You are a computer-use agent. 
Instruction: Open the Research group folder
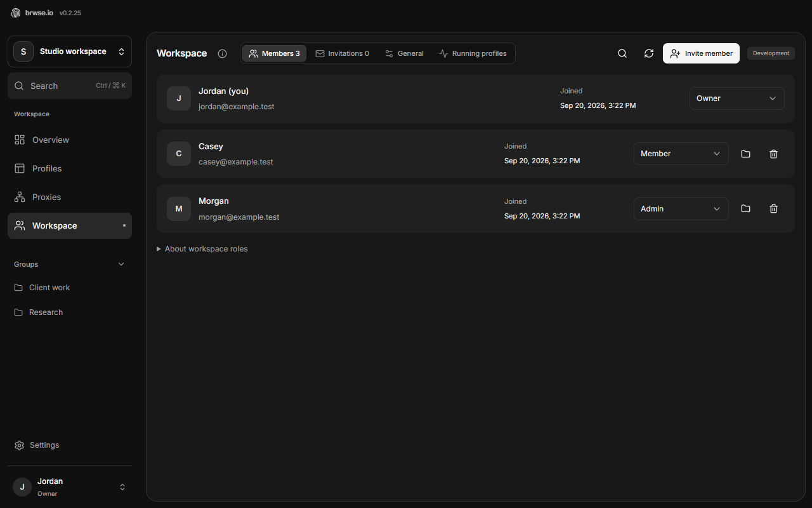click(x=70, y=312)
